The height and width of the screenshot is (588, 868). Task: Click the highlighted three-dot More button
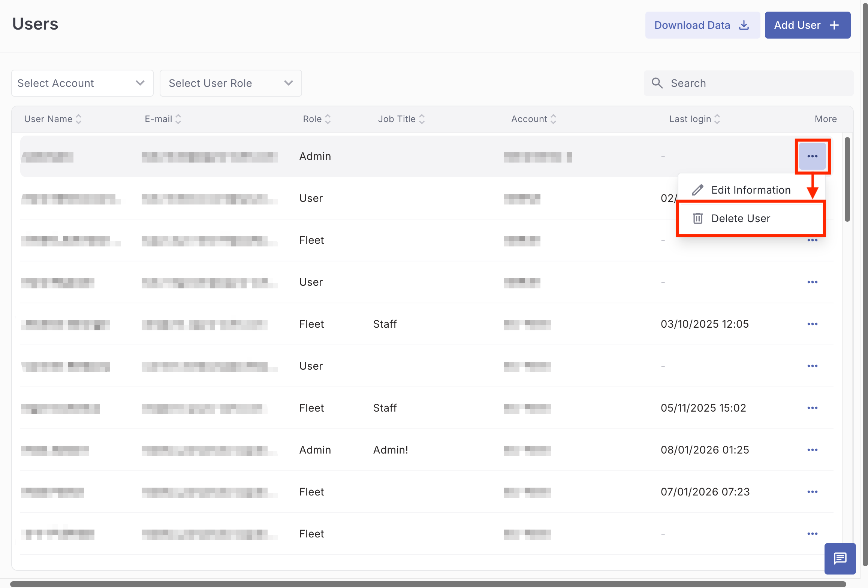[x=812, y=156]
